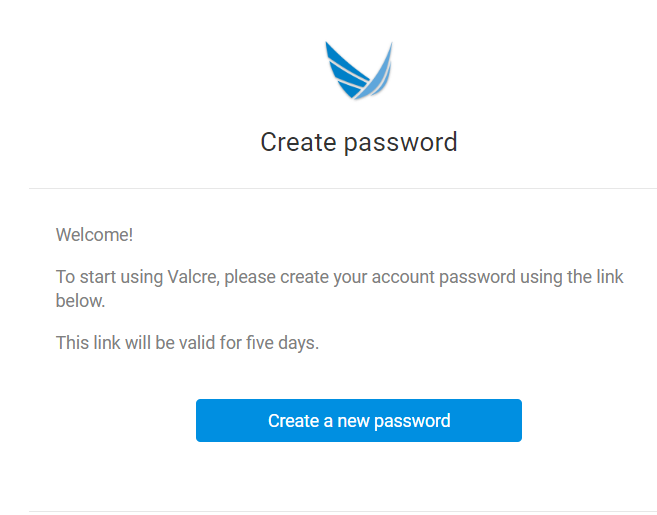Click "To start using" at paragraph start
This screenshot has height=515, width=657.
click(x=109, y=277)
